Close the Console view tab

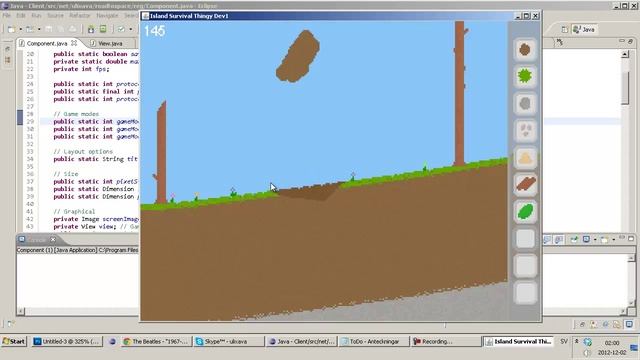click(x=53, y=240)
